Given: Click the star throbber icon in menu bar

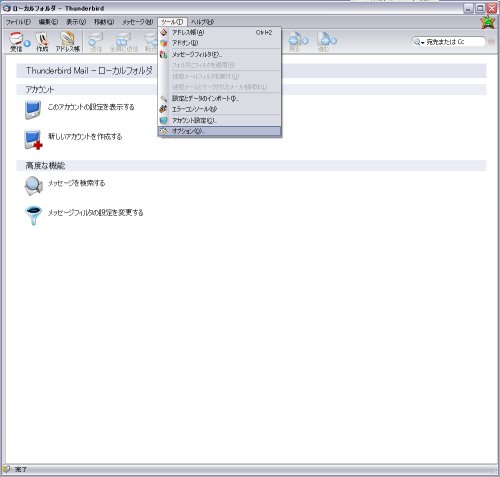Looking at the screenshot, I should coord(487,22).
